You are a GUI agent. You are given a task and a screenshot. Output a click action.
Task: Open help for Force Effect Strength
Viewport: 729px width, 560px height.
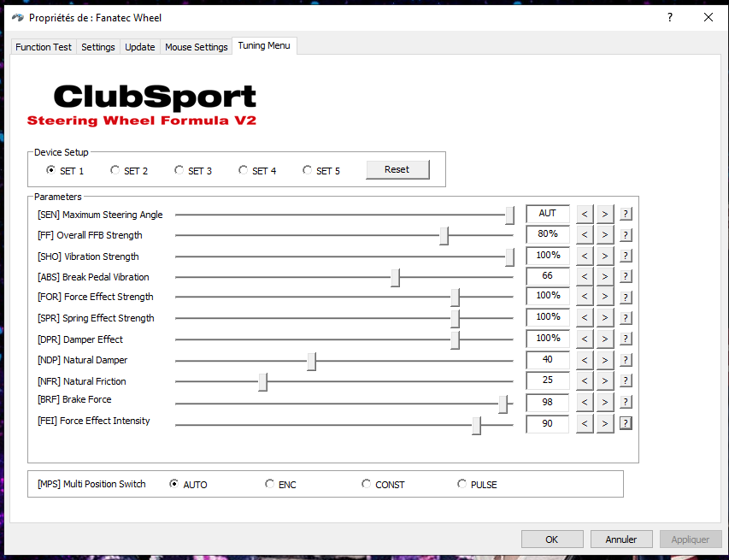click(626, 297)
